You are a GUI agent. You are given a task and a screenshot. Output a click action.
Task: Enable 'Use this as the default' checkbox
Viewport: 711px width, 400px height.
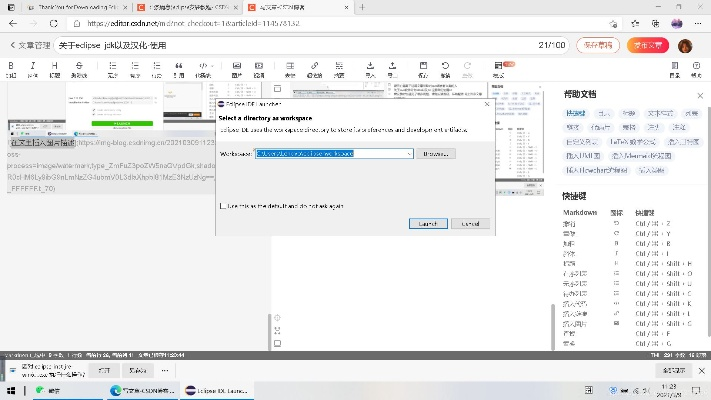click(x=222, y=206)
